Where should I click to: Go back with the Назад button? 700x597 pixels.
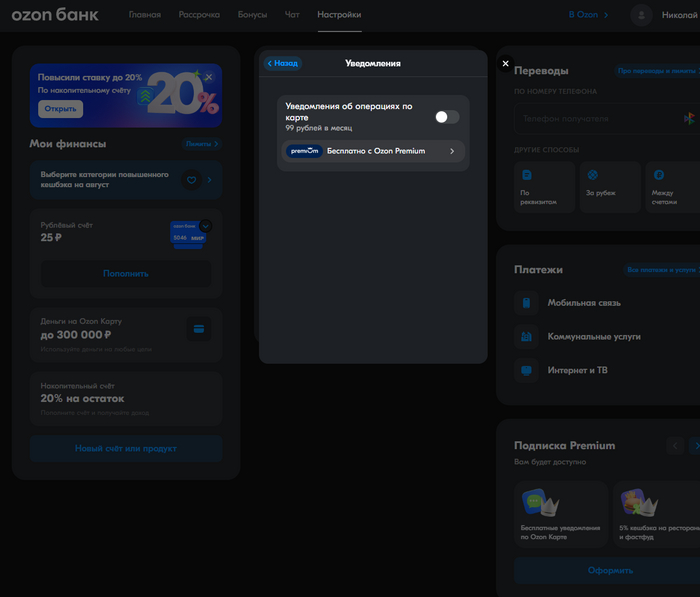point(283,63)
